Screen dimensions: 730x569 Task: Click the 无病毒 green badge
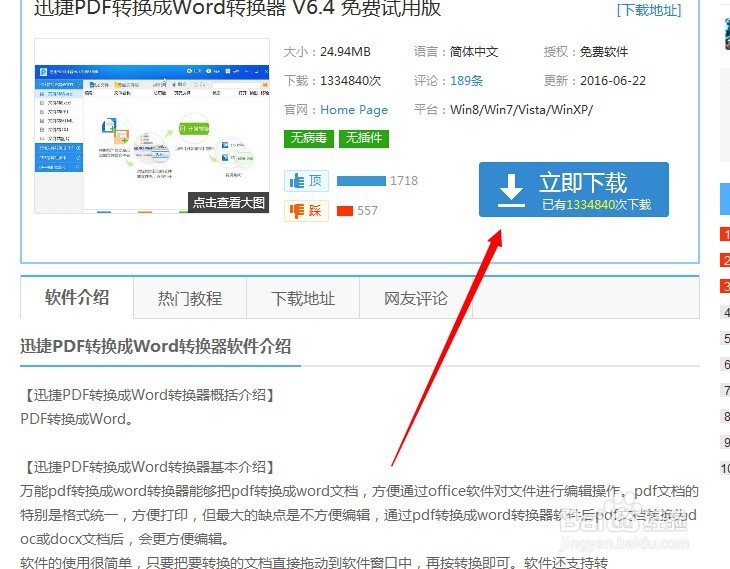tap(309, 138)
